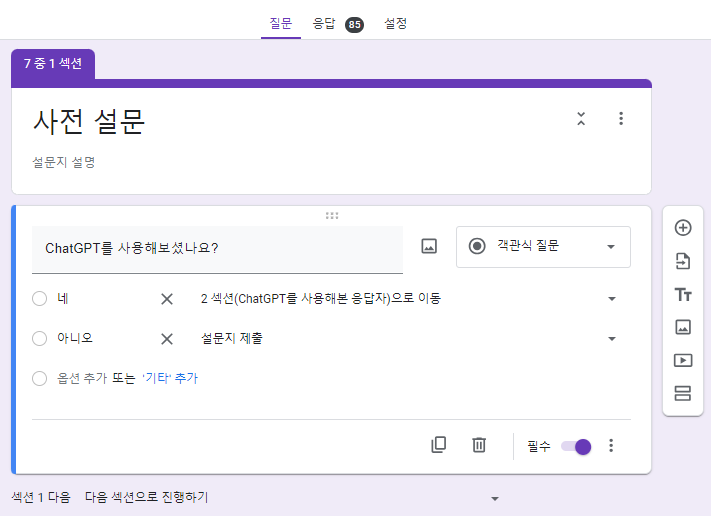The image size is (711, 516).
Task: Add title and description via Tт icon
Action: click(683, 295)
